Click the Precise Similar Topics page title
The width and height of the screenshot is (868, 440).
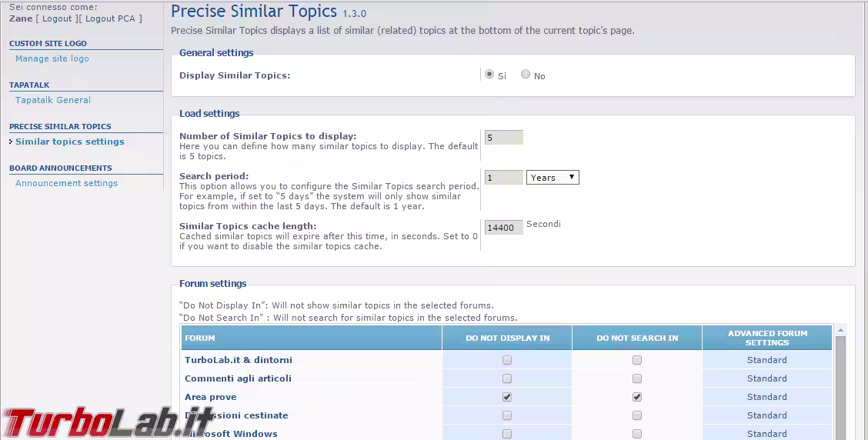tap(253, 11)
